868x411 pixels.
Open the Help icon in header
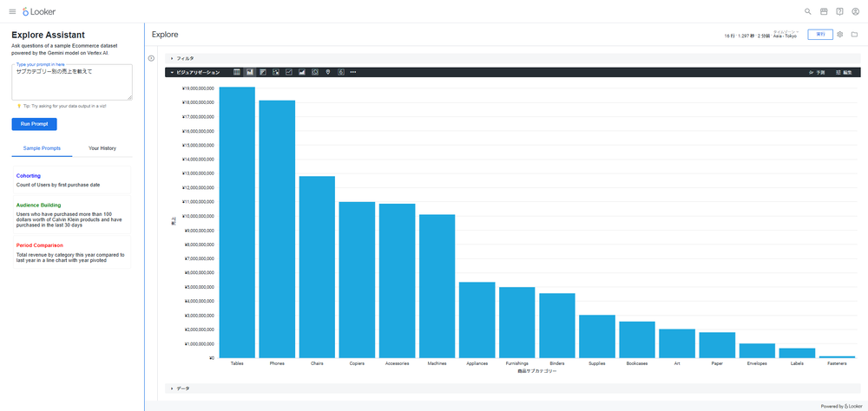839,11
